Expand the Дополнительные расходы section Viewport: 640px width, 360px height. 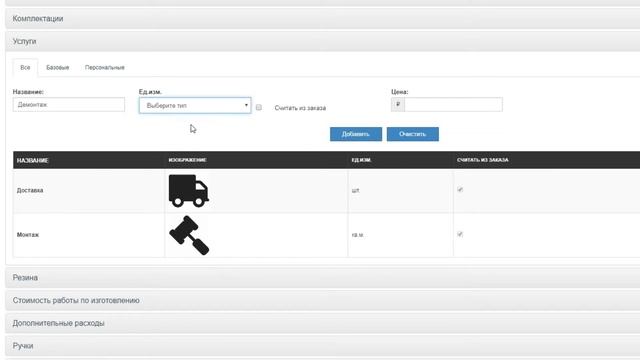point(322,323)
